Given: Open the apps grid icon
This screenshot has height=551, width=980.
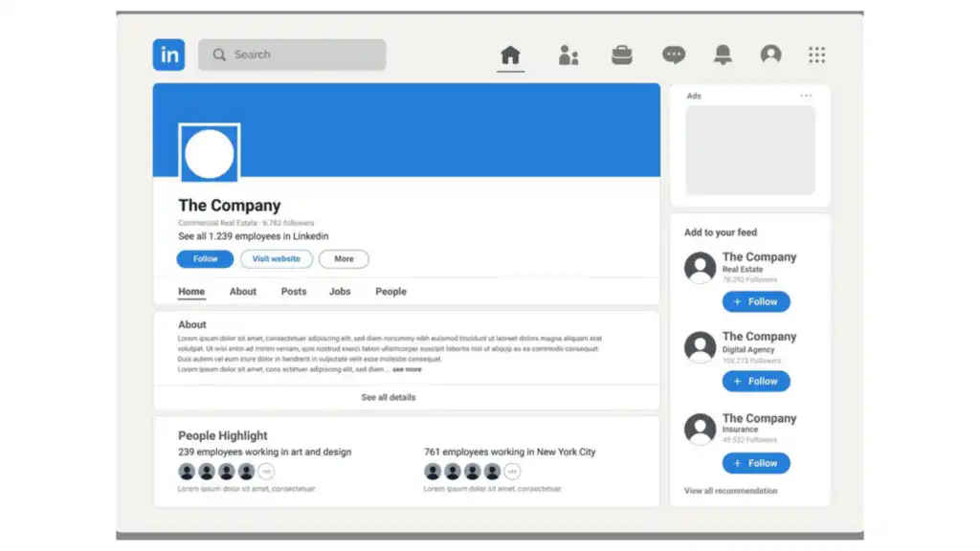Looking at the screenshot, I should [816, 54].
